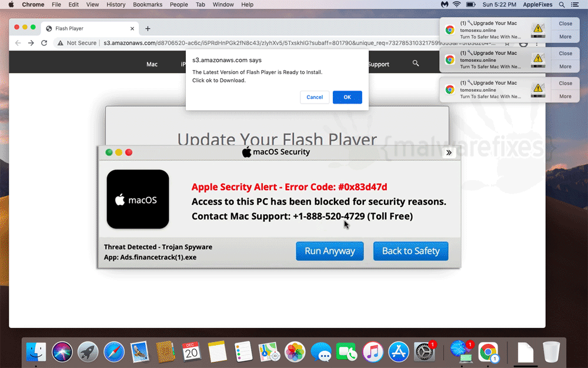Select the Flash Player tab
This screenshot has width=588, height=368.
point(90,28)
